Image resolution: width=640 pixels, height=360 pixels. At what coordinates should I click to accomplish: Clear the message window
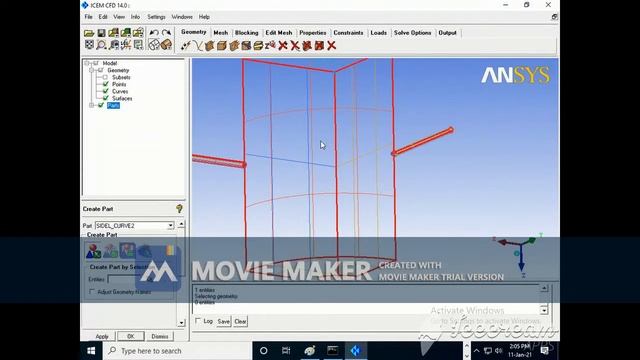pyautogui.click(x=240, y=322)
